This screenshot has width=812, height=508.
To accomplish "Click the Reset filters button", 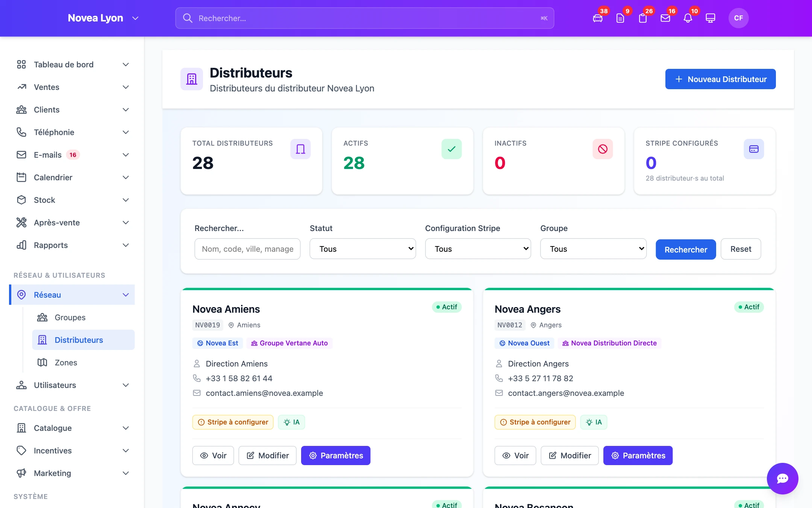I will point(741,249).
